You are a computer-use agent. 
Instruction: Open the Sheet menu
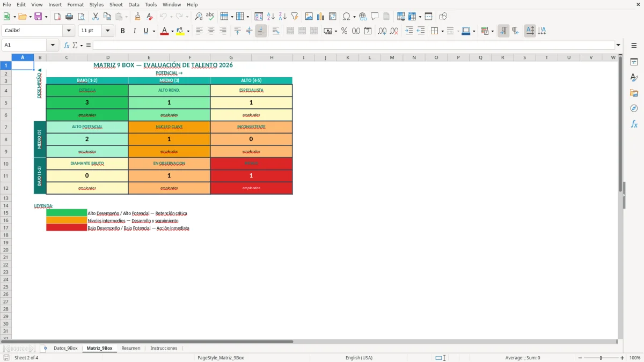(116, 4)
